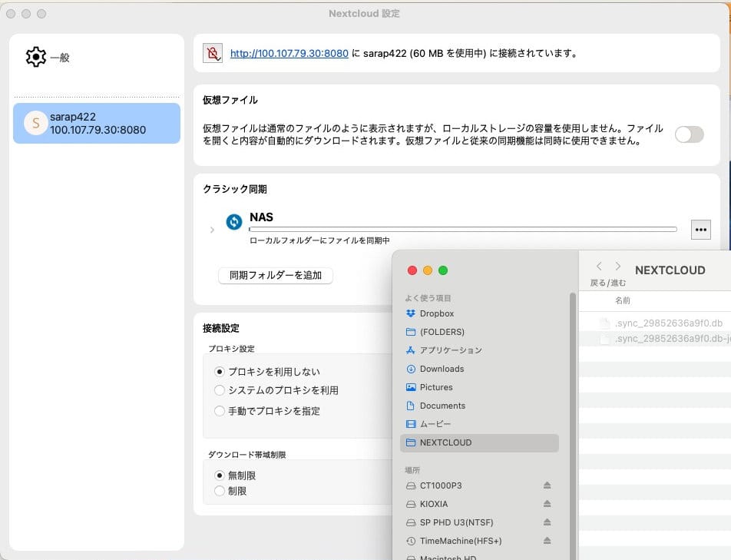Minimize Finder window with yellow button
731x560 pixels.
(428, 270)
